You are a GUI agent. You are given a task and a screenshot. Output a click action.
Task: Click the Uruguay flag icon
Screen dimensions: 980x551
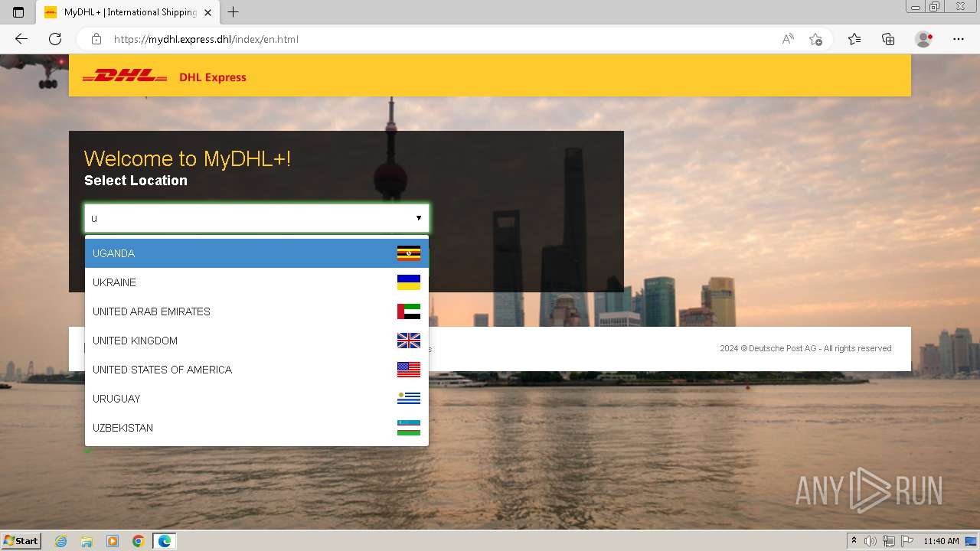point(409,399)
